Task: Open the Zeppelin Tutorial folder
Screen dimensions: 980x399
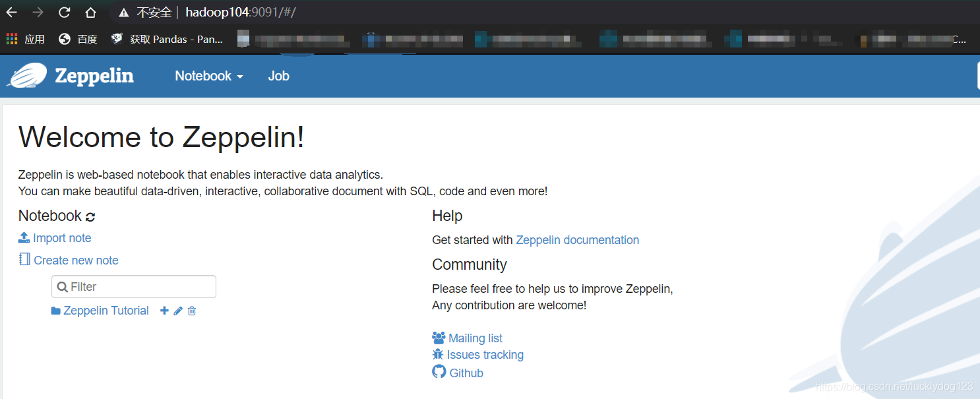Action: coord(106,311)
